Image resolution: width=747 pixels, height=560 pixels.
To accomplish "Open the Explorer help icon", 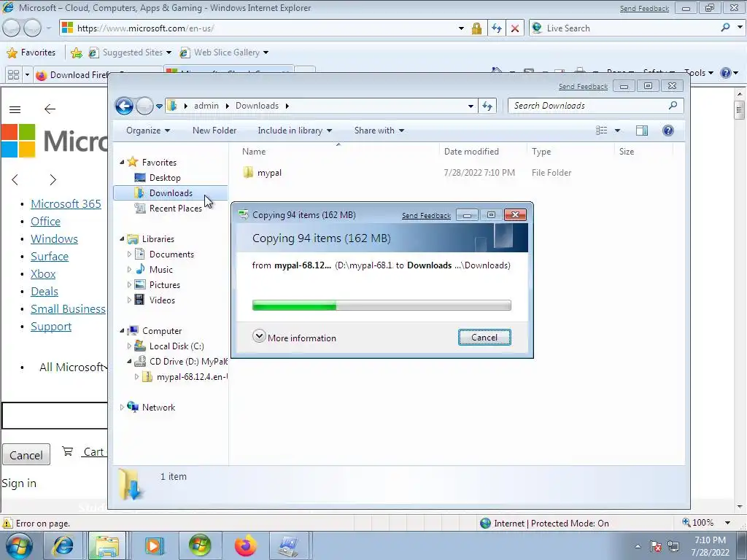I will coord(668,131).
